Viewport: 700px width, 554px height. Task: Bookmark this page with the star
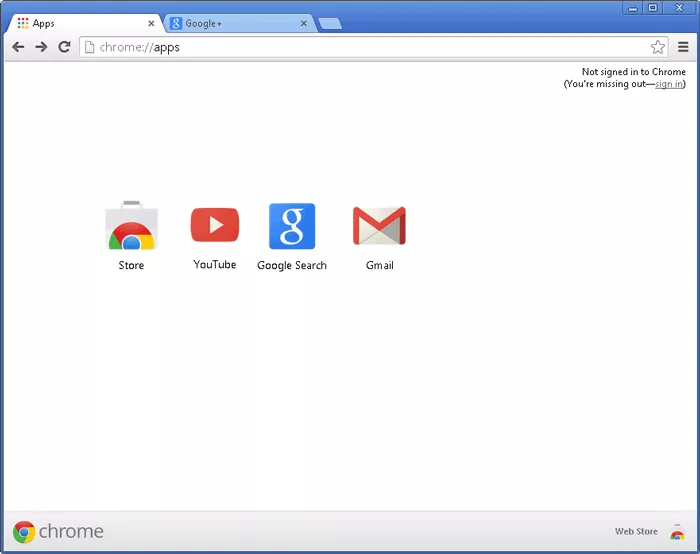[658, 47]
